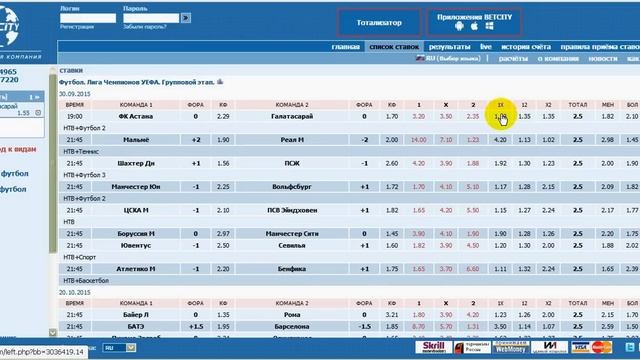Image resolution: width=640 pixels, height=360 pixels.
Task: Click the red 'д к видам' link
Action: click(x=18, y=149)
